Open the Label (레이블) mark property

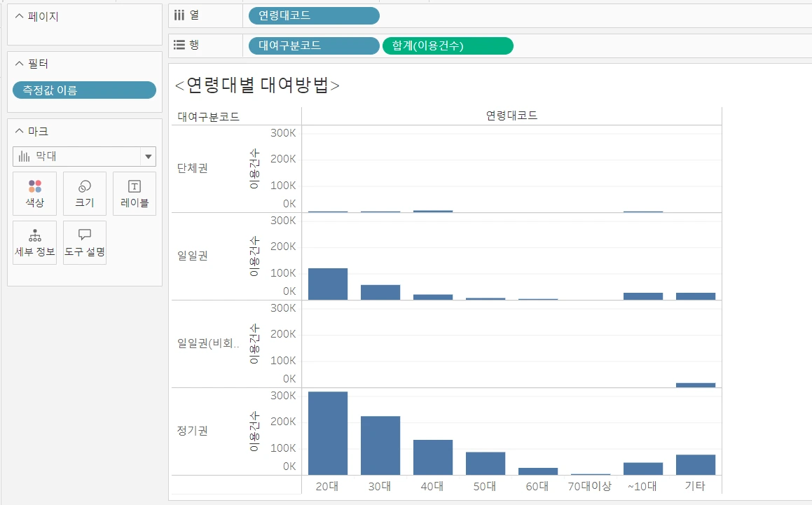coord(134,193)
